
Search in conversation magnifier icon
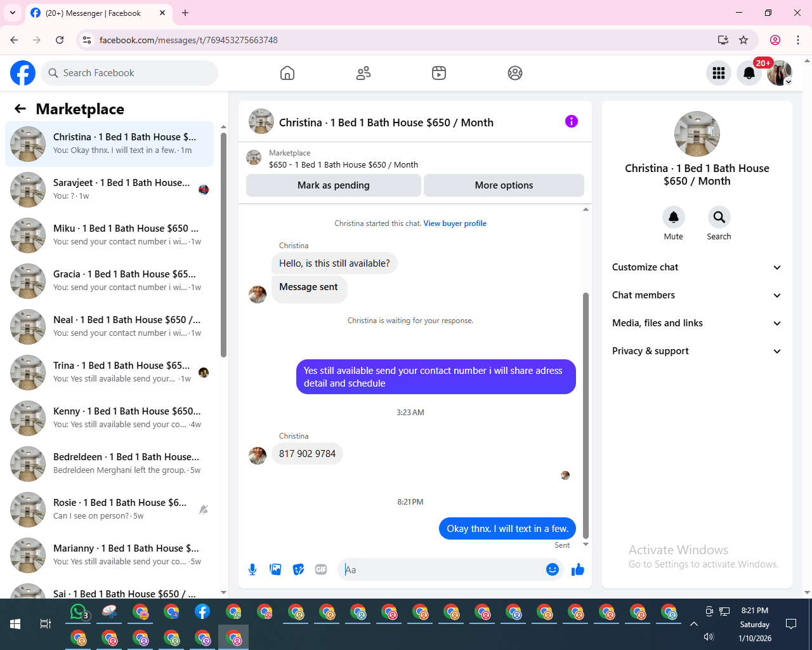(719, 217)
